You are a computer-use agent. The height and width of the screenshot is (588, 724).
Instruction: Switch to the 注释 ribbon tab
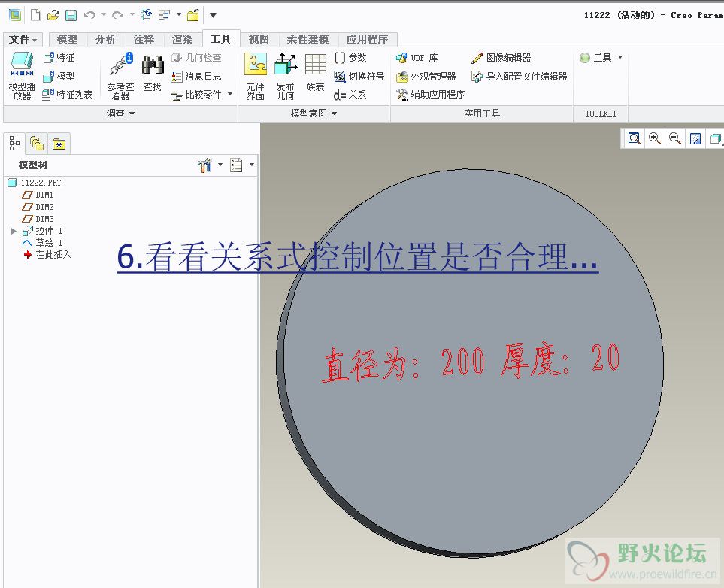click(x=144, y=39)
